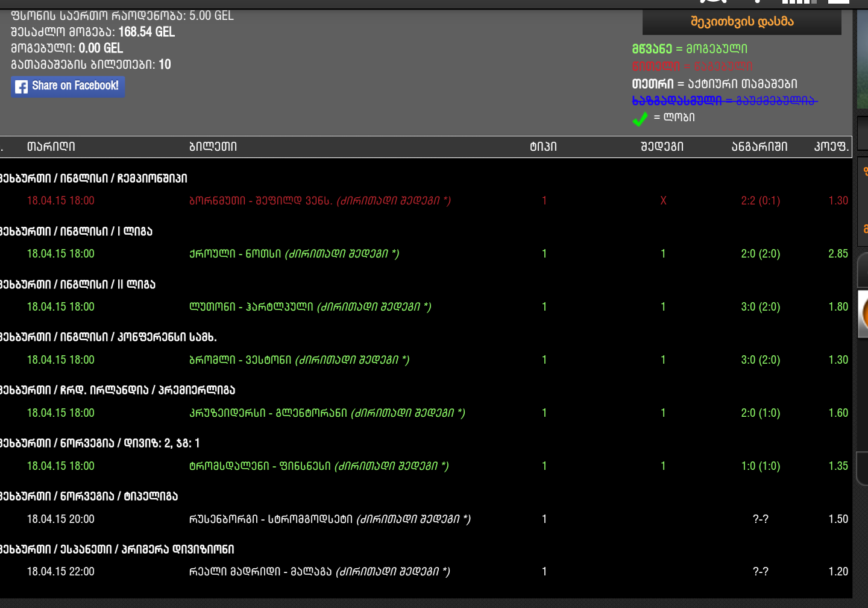Click the 1.35 coefficient
Viewport: 868px width, 608px height.
pyautogui.click(x=838, y=466)
